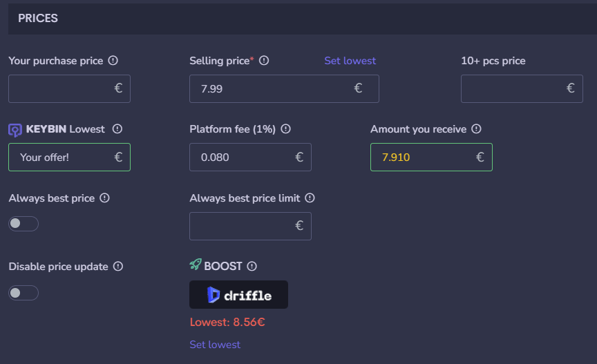
Task: Focus the Your purchase price field
Action: tap(69, 88)
